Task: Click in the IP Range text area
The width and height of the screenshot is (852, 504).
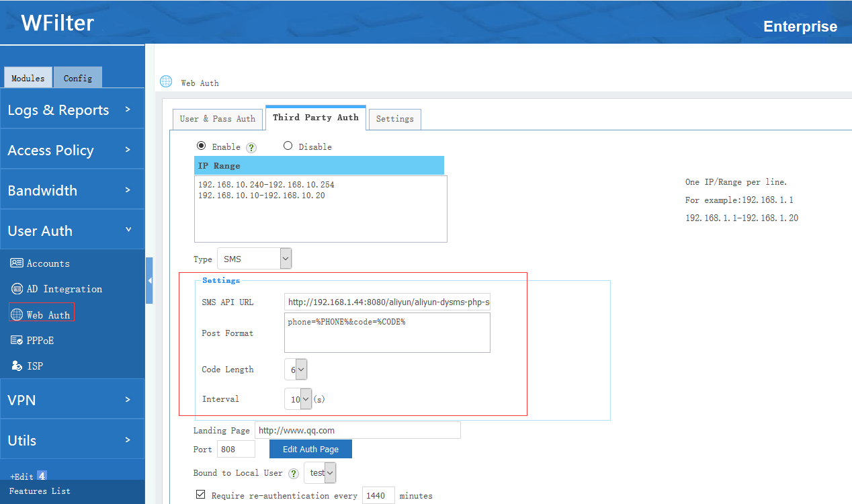Action: (x=321, y=209)
